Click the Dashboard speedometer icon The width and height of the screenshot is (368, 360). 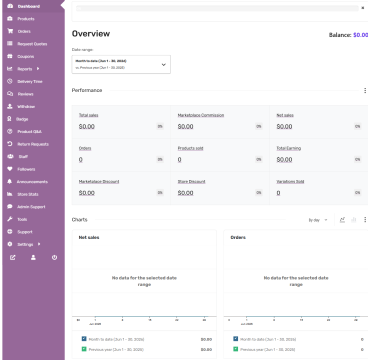[10, 6]
